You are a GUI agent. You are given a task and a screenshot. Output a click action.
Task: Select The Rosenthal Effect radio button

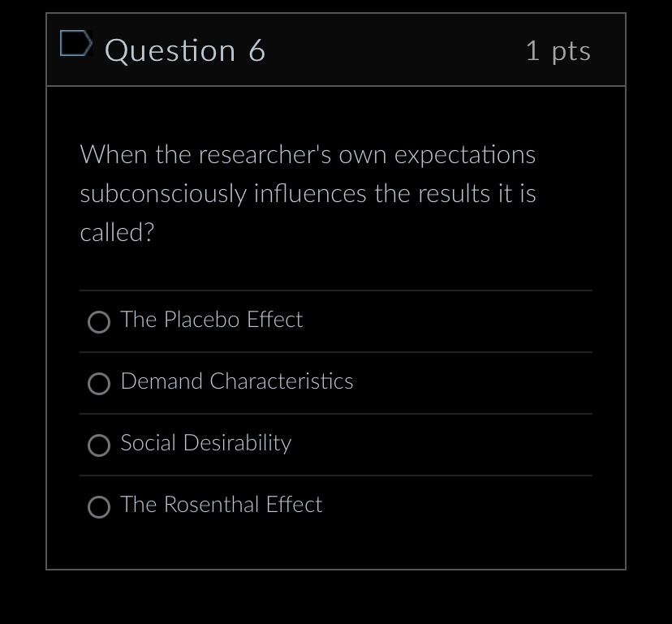coord(98,507)
